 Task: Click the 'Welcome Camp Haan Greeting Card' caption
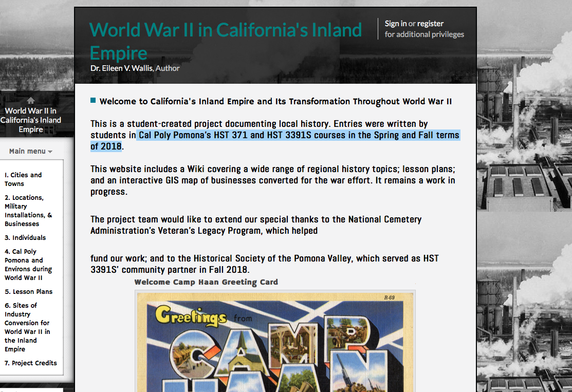coord(206,282)
